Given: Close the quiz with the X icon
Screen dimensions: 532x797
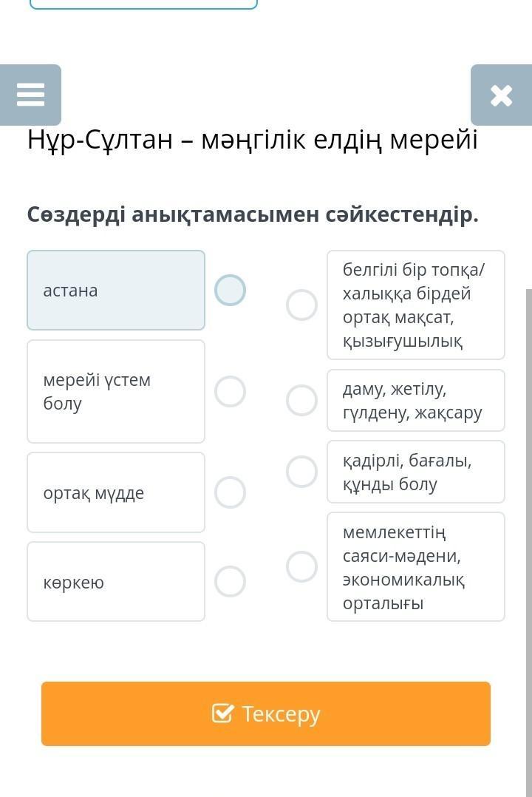Looking at the screenshot, I should pyautogui.click(x=501, y=95).
